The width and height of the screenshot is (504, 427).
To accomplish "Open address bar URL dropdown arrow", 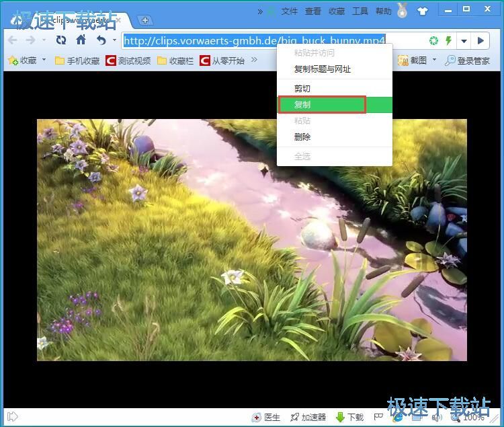I will click(x=464, y=41).
